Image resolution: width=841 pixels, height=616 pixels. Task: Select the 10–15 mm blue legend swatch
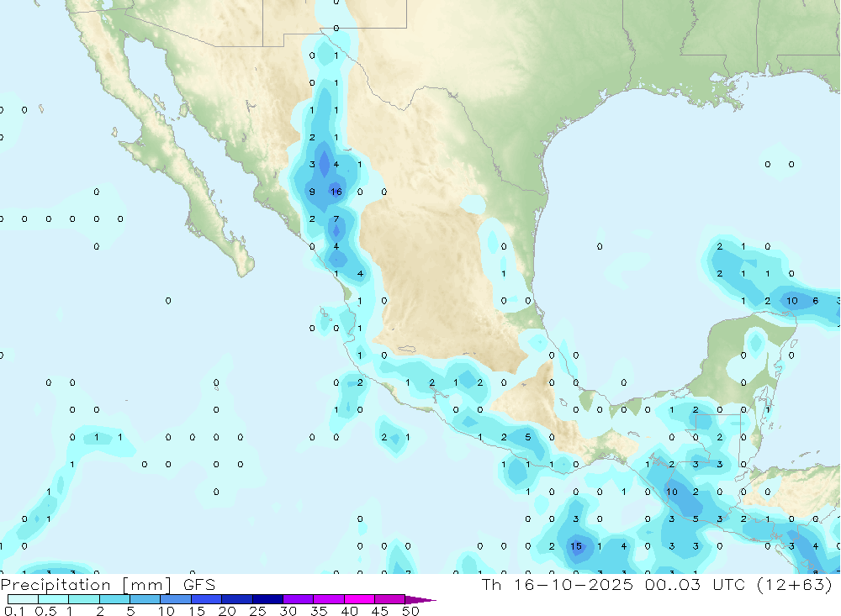176,599
